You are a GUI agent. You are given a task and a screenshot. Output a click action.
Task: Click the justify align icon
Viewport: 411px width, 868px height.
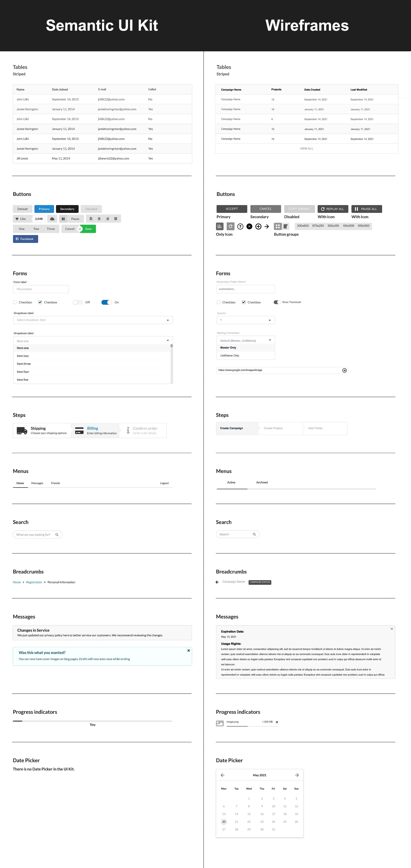(116, 219)
